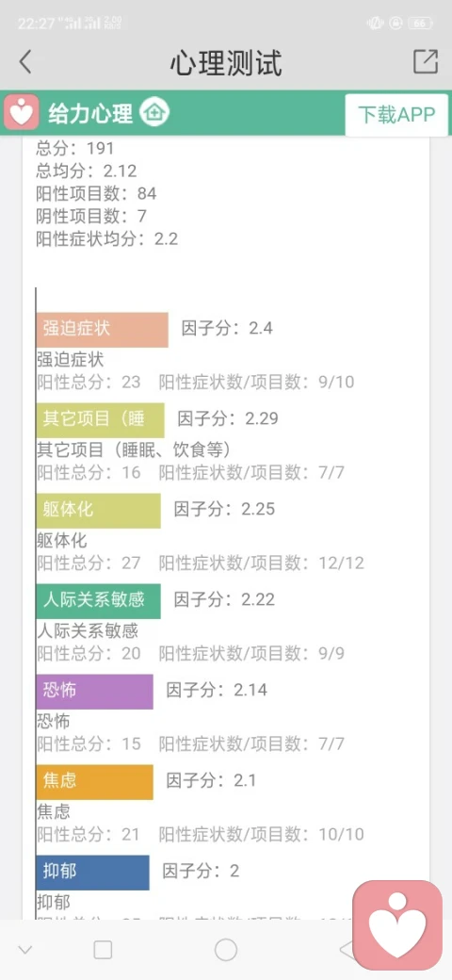452x980 pixels.
Task: Tap the Android home circle icon
Action: coord(226,950)
